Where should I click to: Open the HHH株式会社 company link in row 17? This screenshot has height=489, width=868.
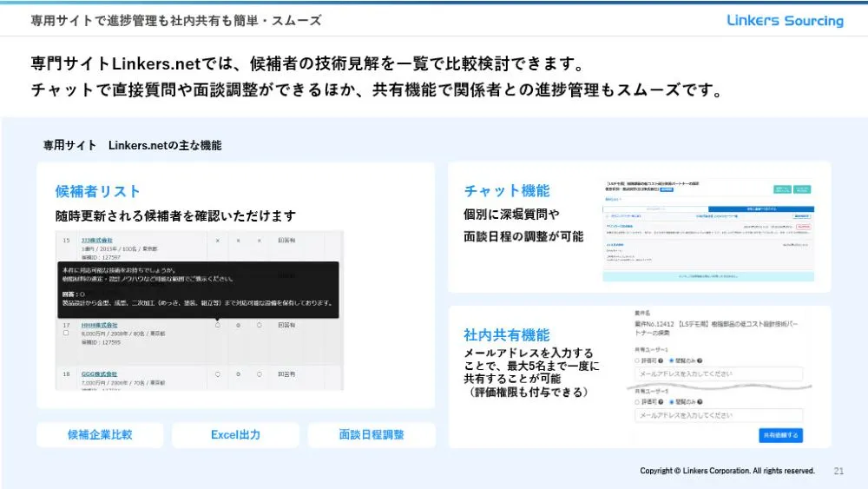pos(99,325)
